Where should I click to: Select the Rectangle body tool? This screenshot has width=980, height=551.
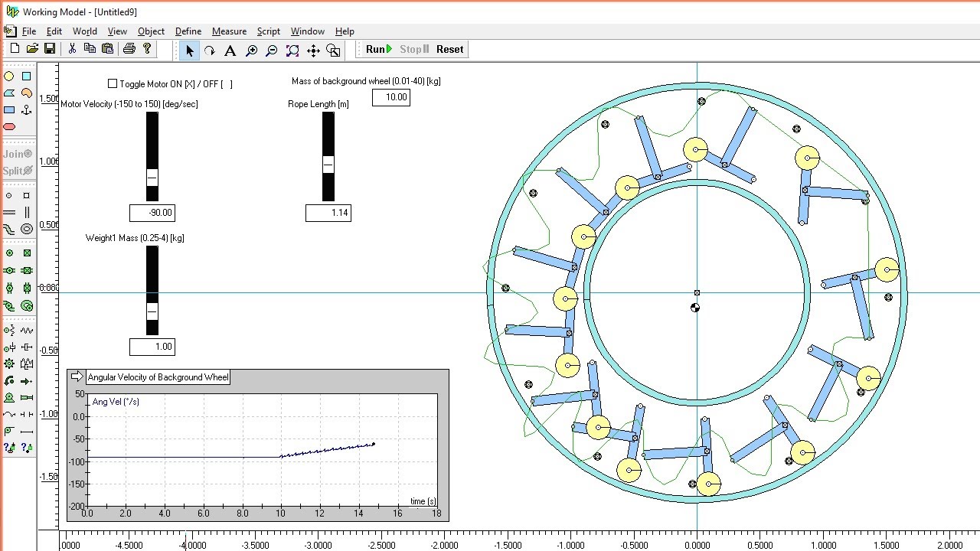click(x=9, y=109)
